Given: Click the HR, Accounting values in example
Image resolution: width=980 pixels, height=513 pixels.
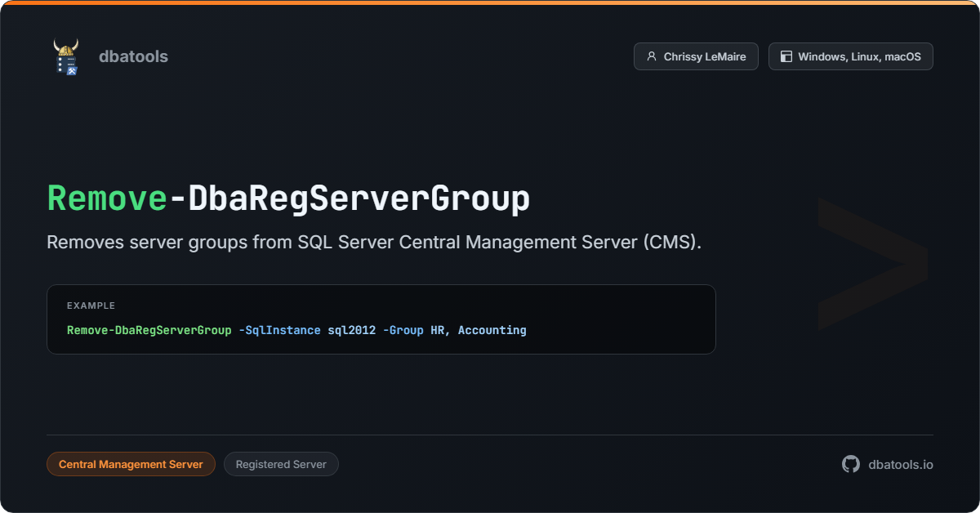Looking at the screenshot, I should (479, 331).
